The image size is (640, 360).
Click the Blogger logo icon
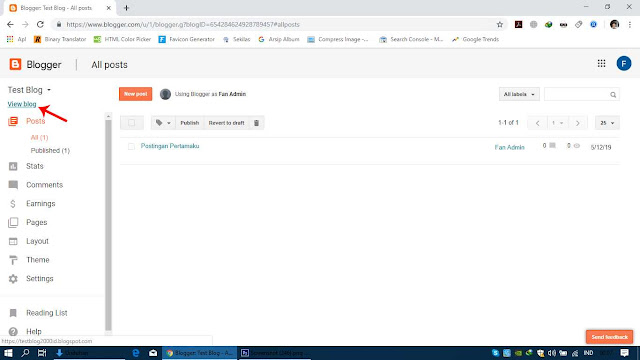15,64
